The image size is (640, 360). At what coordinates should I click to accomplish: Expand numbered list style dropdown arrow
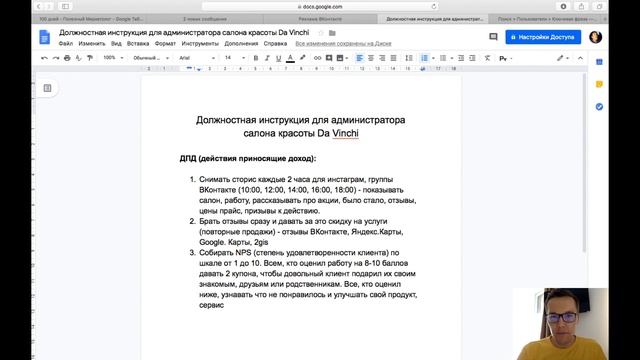tap(433, 58)
